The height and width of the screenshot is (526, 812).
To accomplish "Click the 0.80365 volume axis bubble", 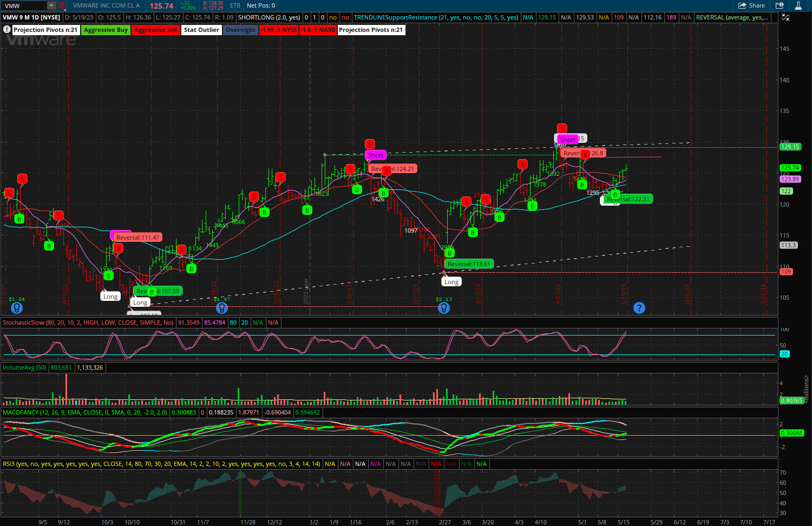I will pos(791,400).
